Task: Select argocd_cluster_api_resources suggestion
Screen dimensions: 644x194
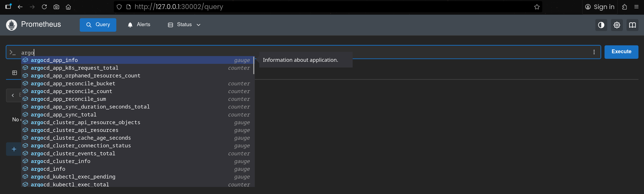Action: coord(138,130)
